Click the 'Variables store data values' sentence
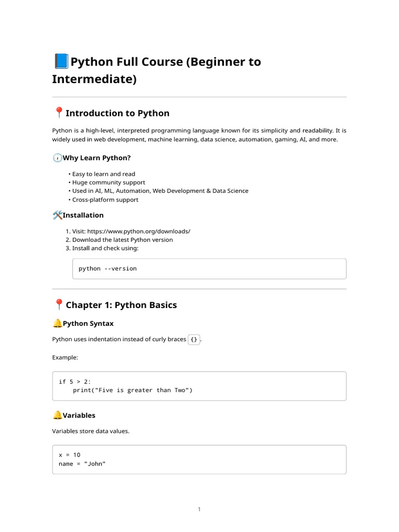 click(90, 431)
